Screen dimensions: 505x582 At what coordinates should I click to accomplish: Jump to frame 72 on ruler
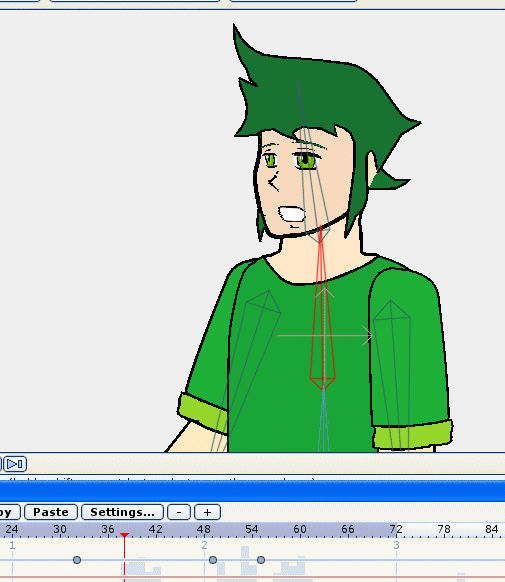pyautogui.click(x=396, y=529)
